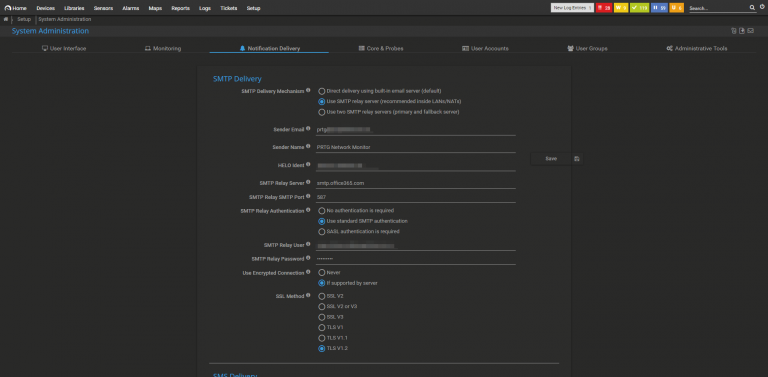Click help icon next to SSL Method
Image resolution: width=768 pixels, height=377 pixels.
308,295
